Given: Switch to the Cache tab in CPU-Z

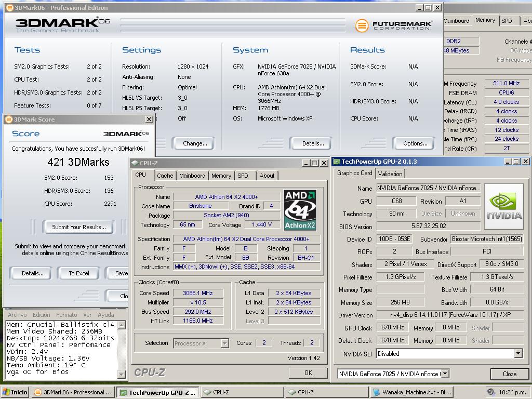Looking at the screenshot, I should (x=165, y=176).
